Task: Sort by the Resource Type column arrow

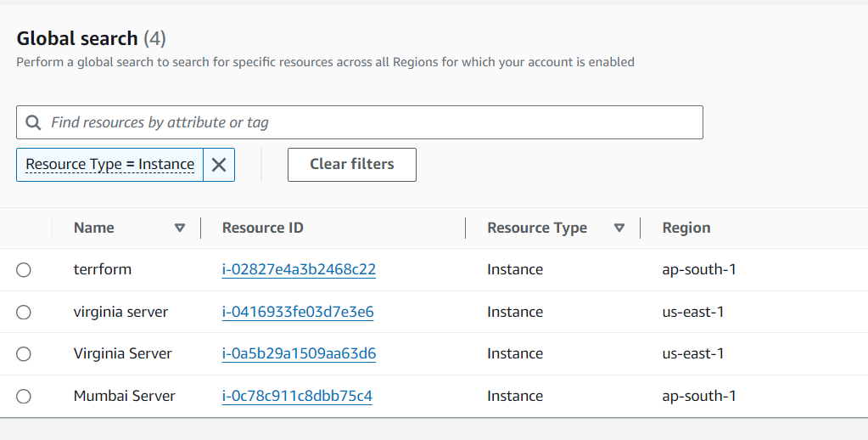Action: coord(619,228)
